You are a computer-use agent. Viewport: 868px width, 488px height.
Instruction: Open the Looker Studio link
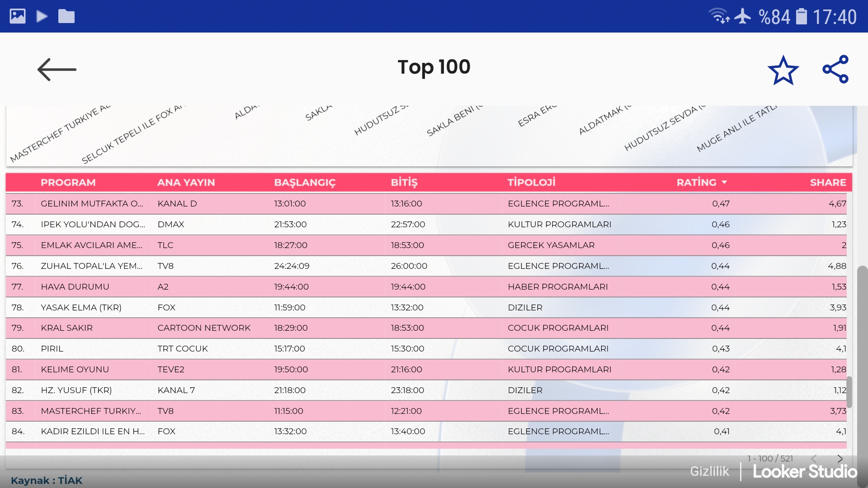tap(805, 471)
